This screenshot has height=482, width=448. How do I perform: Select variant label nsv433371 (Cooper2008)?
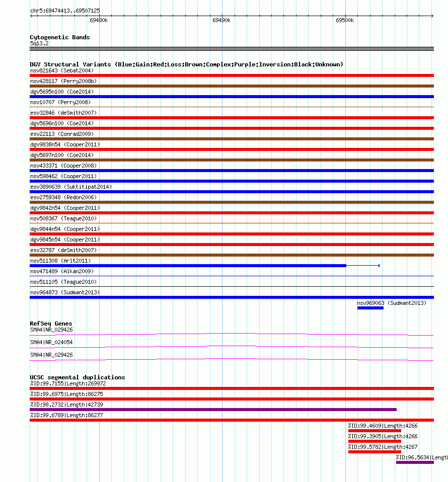pyautogui.click(x=63, y=166)
